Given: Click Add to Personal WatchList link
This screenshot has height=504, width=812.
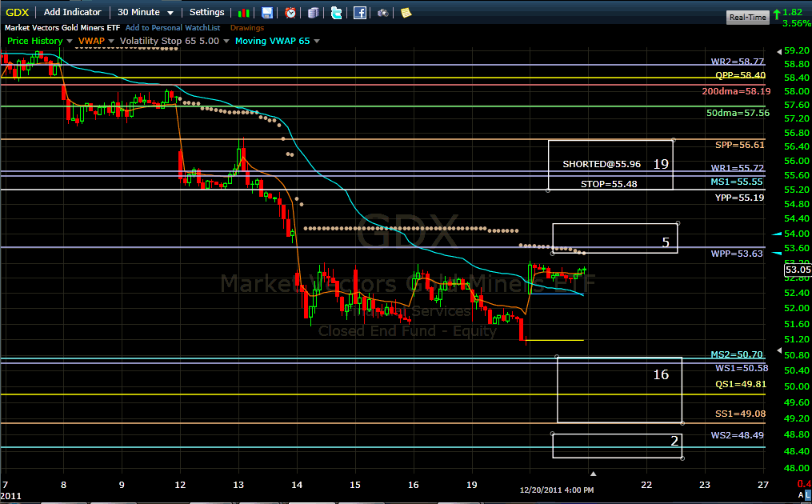Looking at the screenshot, I should (173, 28).
